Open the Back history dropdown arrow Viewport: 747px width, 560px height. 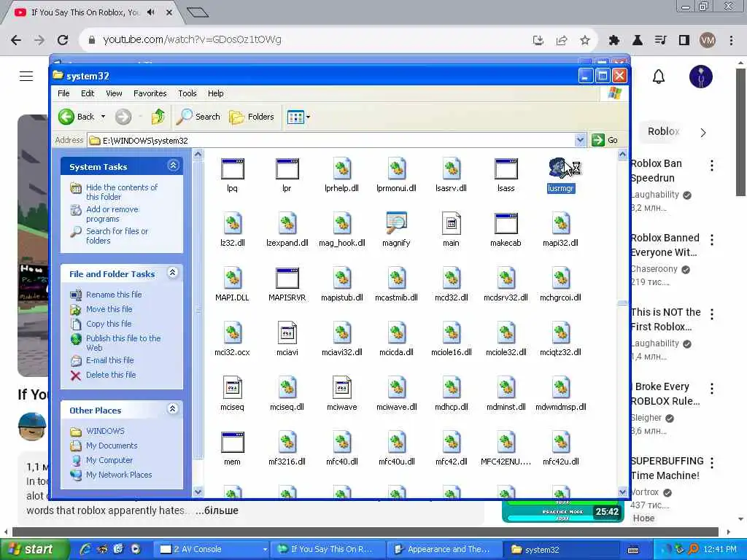103,117
